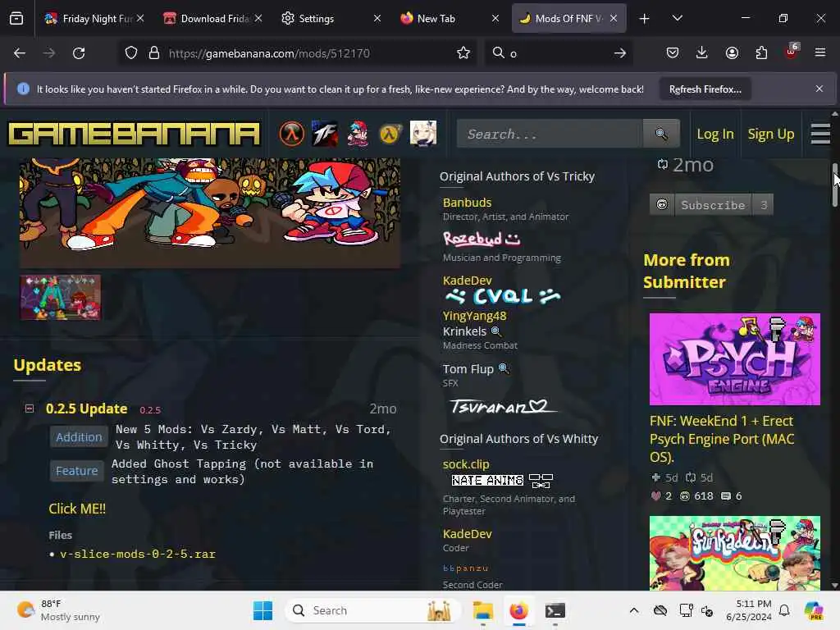Go back to previous page
840x630 pixels.
(x=20, y=53)
